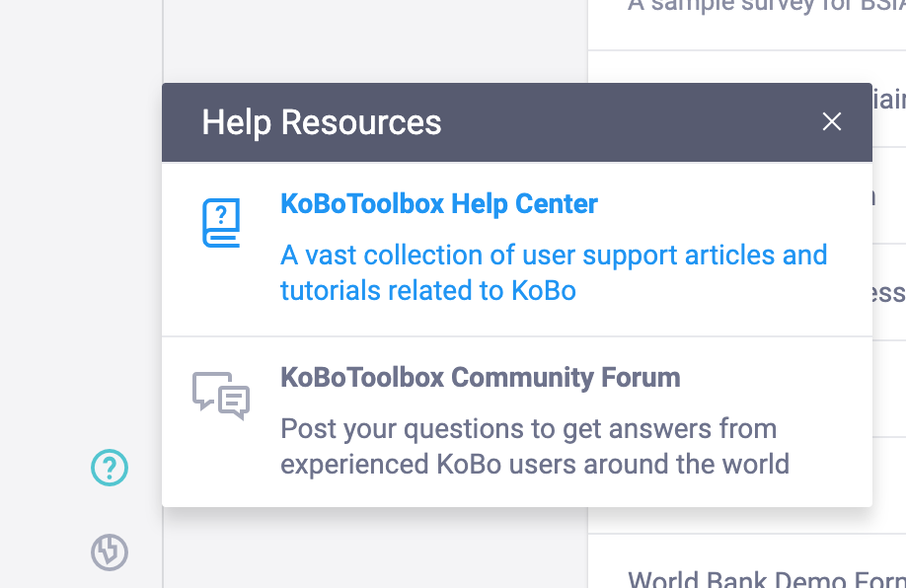906x588 pixels.
Task: Open the KoBoToolbox Help Center link
Action: (439, 204)
